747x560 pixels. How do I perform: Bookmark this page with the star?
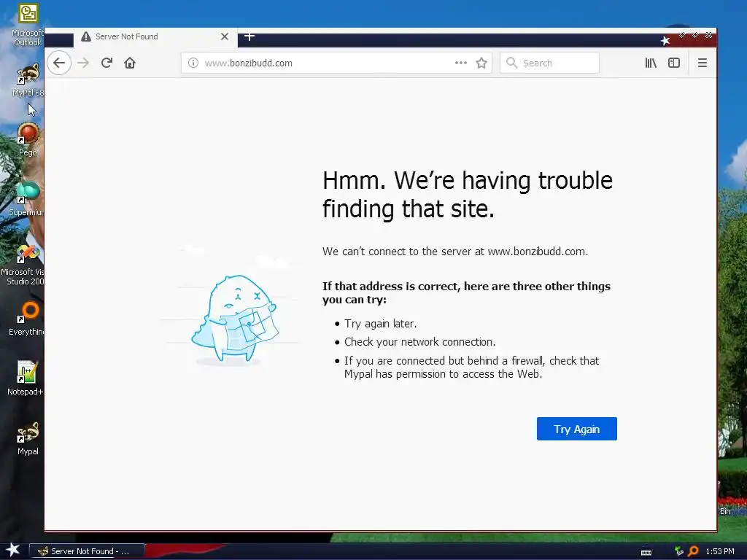[481, 63]
